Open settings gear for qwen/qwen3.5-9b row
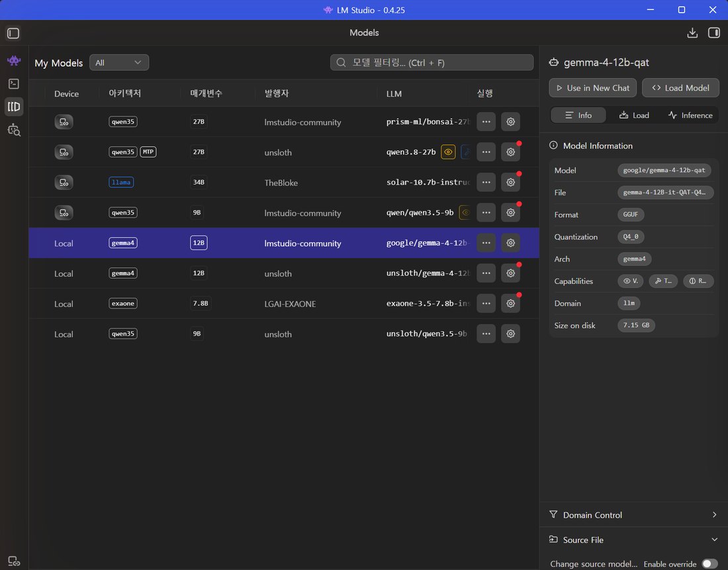Screen dimensions: 728x570 click(510, 213)
